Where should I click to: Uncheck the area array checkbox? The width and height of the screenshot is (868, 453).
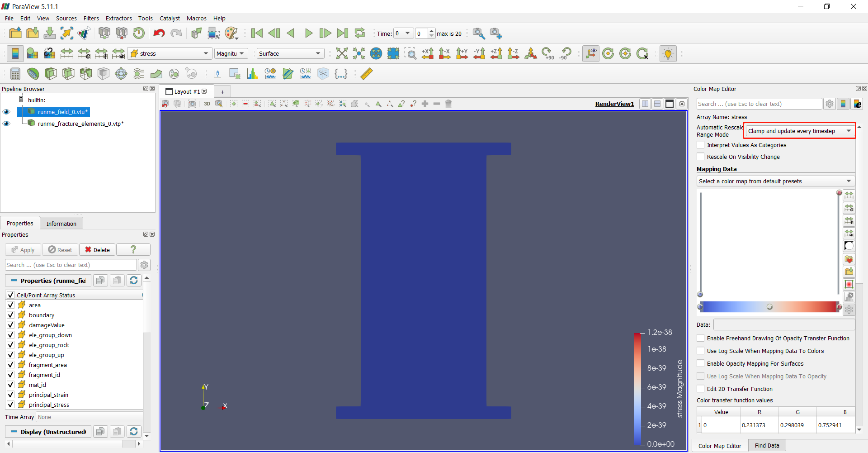coord(11,305)
